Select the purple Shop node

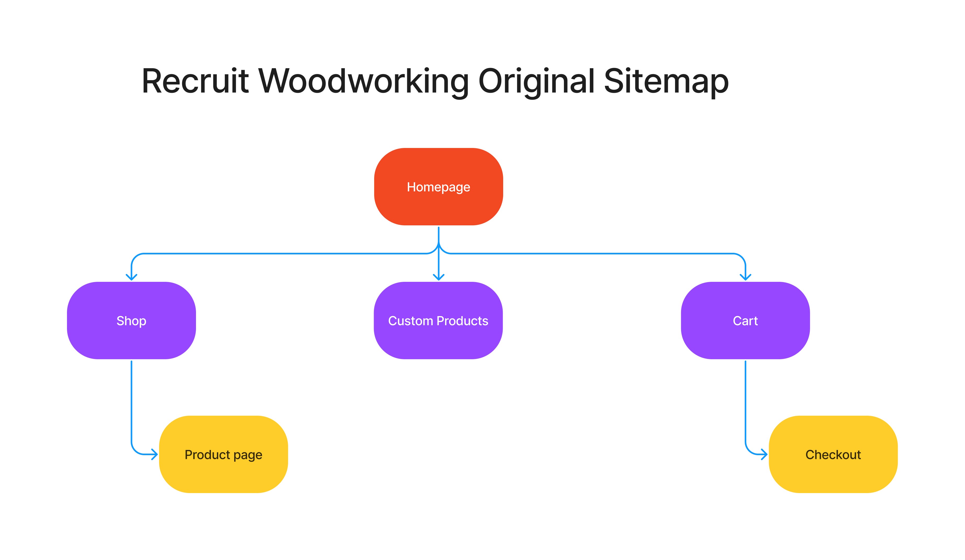point(131,321)
